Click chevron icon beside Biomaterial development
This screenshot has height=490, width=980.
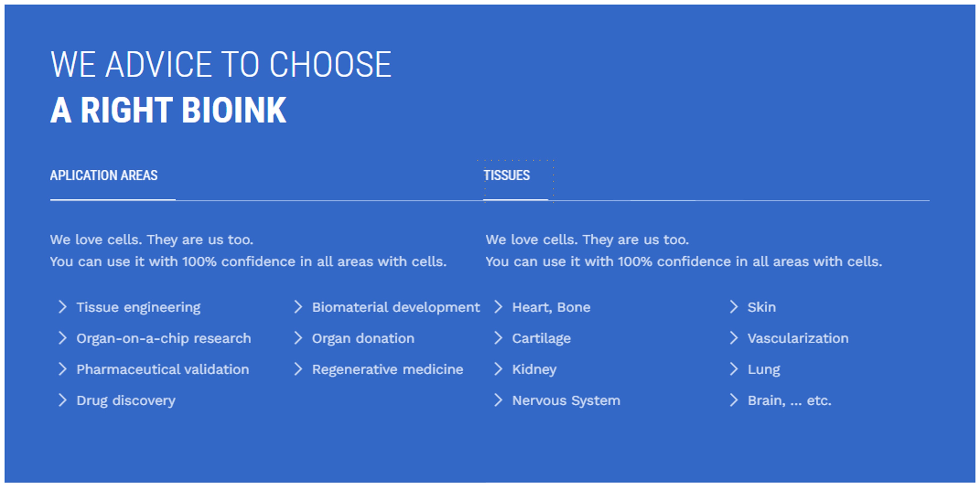[x=298, y=307]
